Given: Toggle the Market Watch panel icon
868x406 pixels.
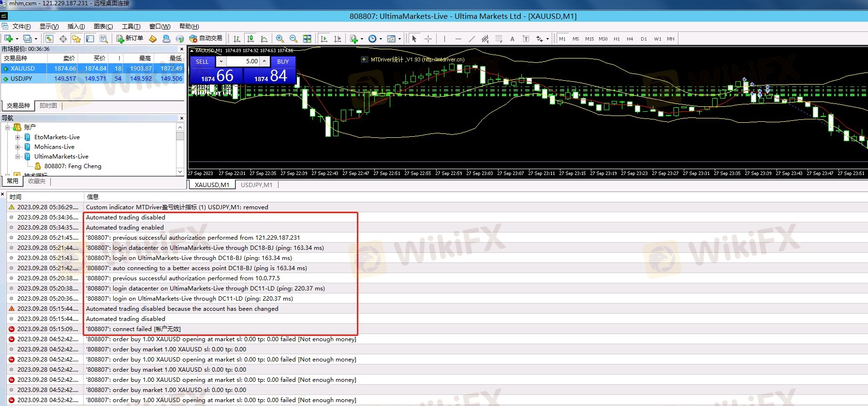Looking at the screenshot, I should click(49, 39).
